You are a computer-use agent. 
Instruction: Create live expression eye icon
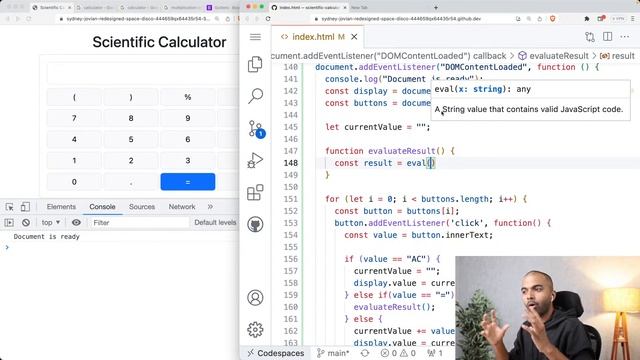76,222
